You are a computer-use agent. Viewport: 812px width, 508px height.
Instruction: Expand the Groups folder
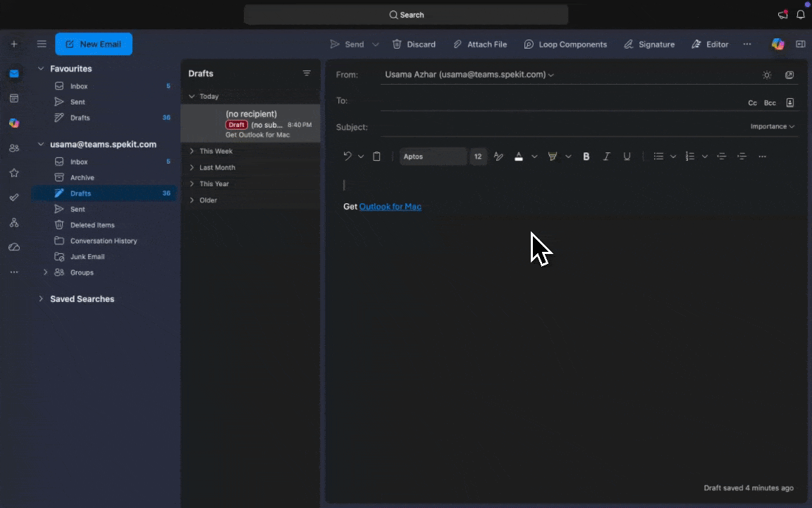45,272
